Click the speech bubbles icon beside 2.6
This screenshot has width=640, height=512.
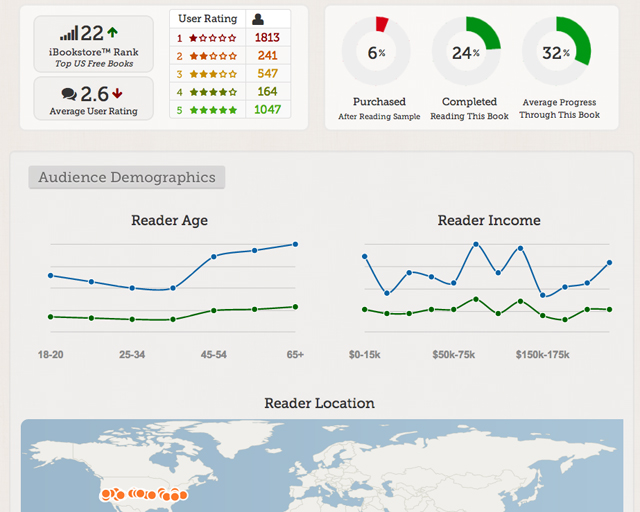coord(68,94)
